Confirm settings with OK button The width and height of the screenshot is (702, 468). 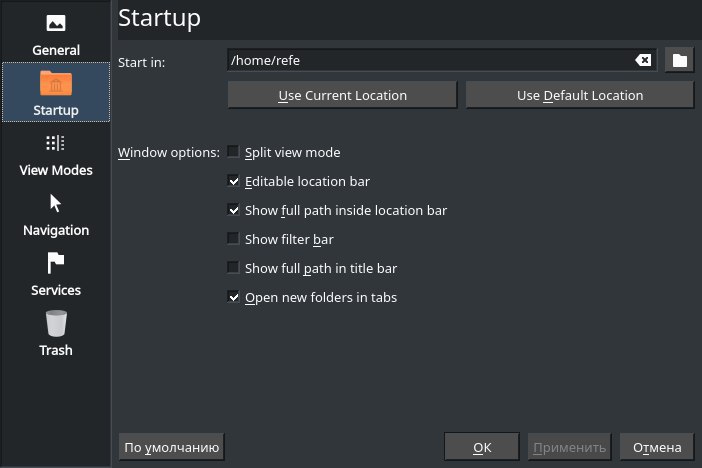[482, 447]
